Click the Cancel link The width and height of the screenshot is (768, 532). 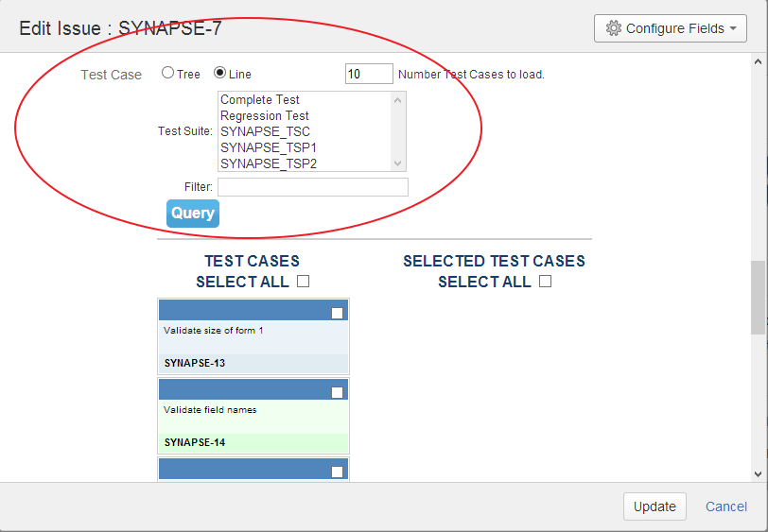click(x=726, y=506)
